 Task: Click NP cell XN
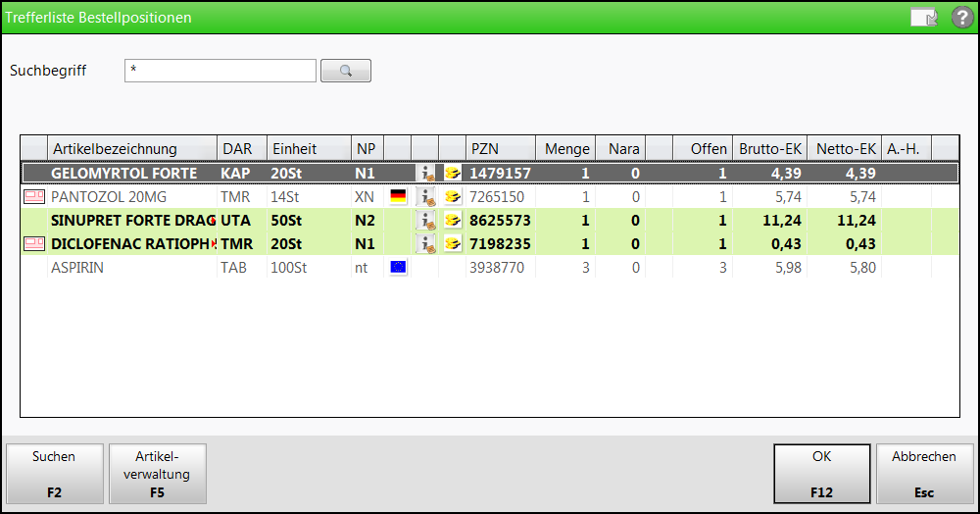[365, 197]
